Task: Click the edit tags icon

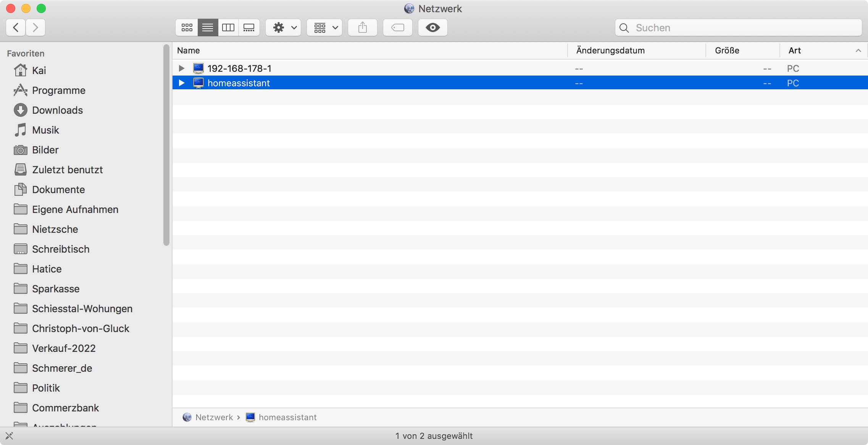Action: (x=397, y=27)
